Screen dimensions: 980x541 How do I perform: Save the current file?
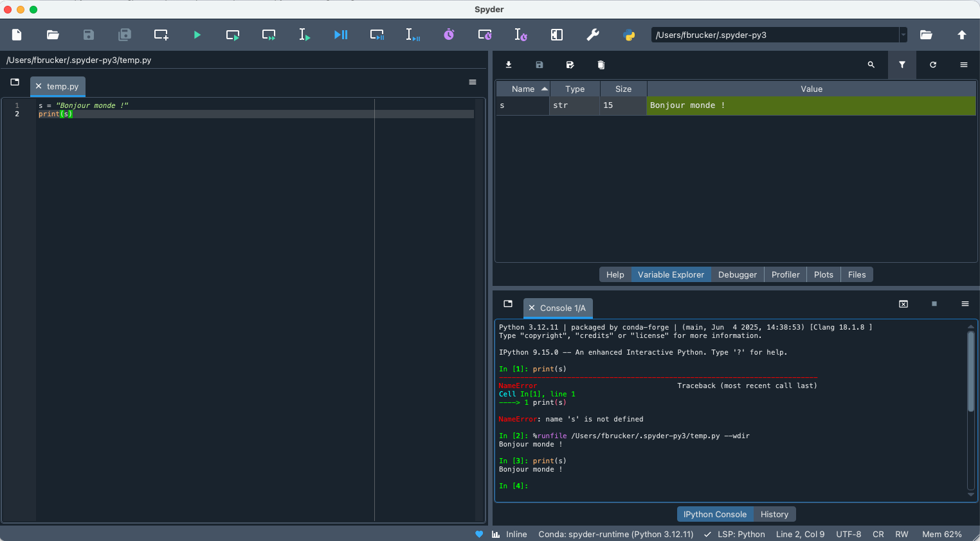pyautogui.click(x=89, y=35)
